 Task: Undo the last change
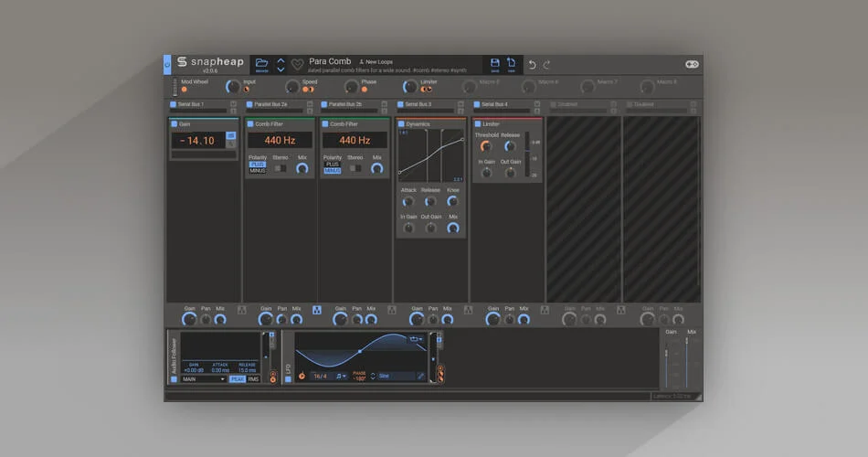click(532, 65)
